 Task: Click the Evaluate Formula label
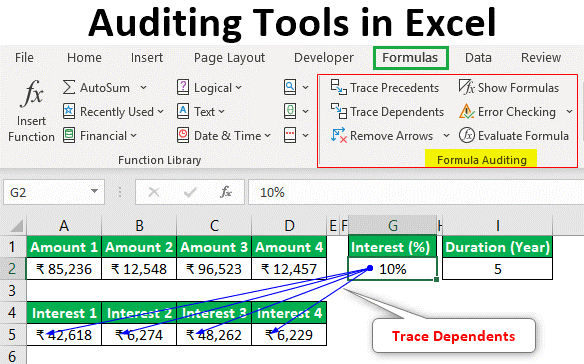click(x=523, y=136)
